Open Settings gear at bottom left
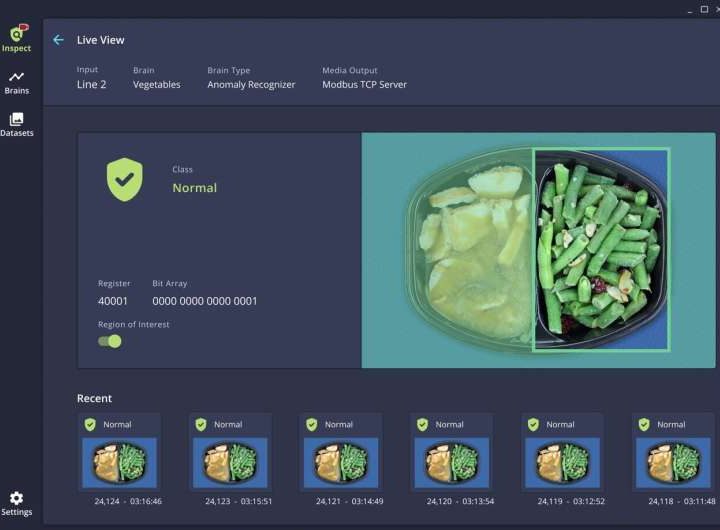The width and height of the screenshot is (720, 530). [x=16, y=503]
